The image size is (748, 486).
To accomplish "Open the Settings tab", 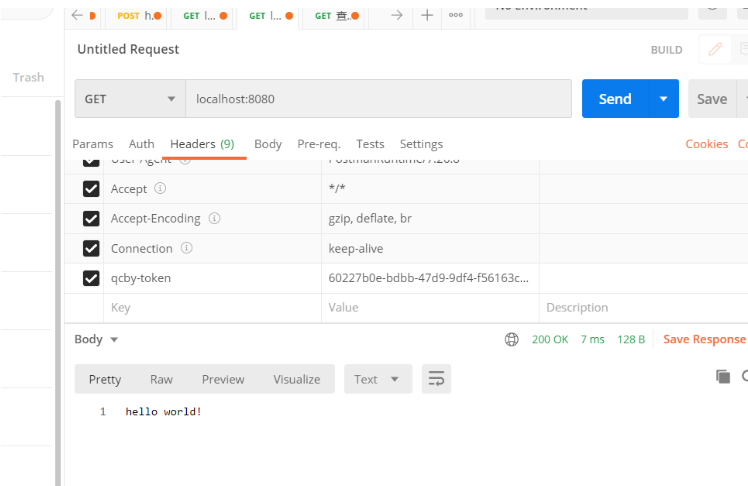I will [x=421, y=144].
